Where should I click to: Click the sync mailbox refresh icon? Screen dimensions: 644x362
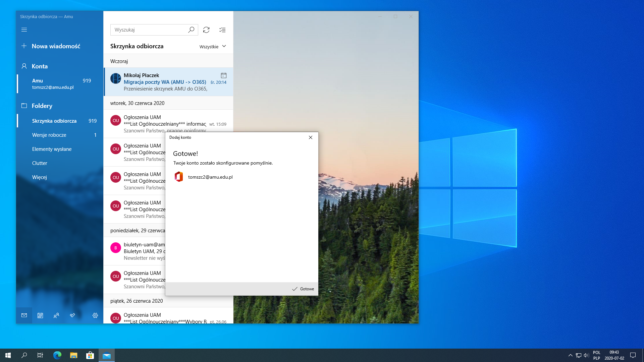206,30
